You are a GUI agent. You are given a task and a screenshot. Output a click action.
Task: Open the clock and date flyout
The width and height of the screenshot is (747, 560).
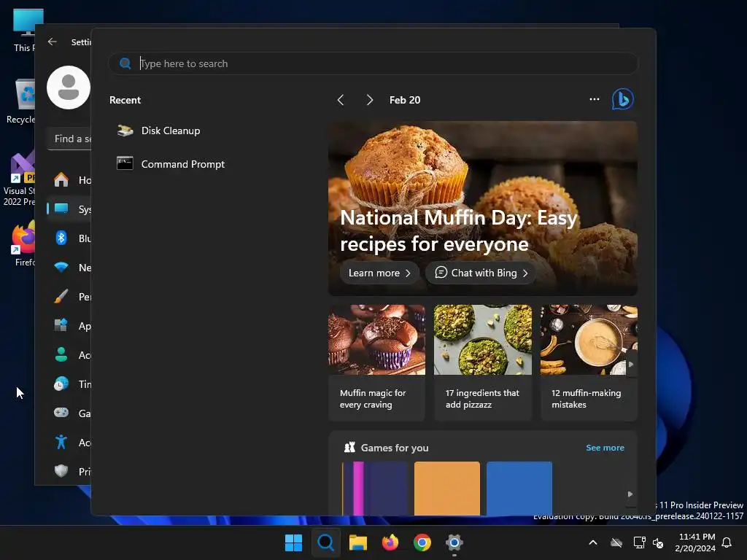click(695, 542)
